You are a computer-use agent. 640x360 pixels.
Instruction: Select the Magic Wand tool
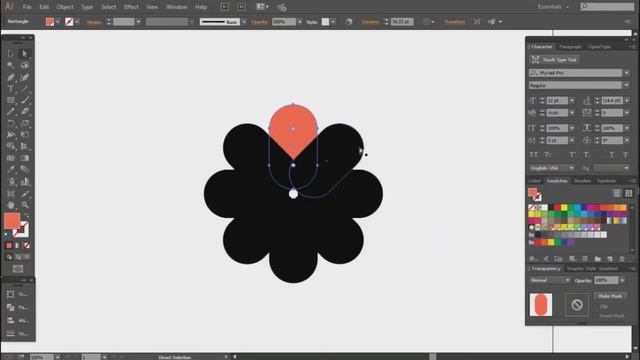pos(11,65)
